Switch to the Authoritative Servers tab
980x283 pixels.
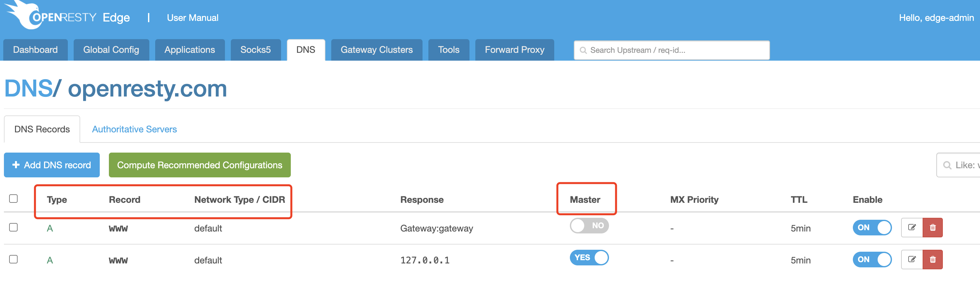coord(134,129)
